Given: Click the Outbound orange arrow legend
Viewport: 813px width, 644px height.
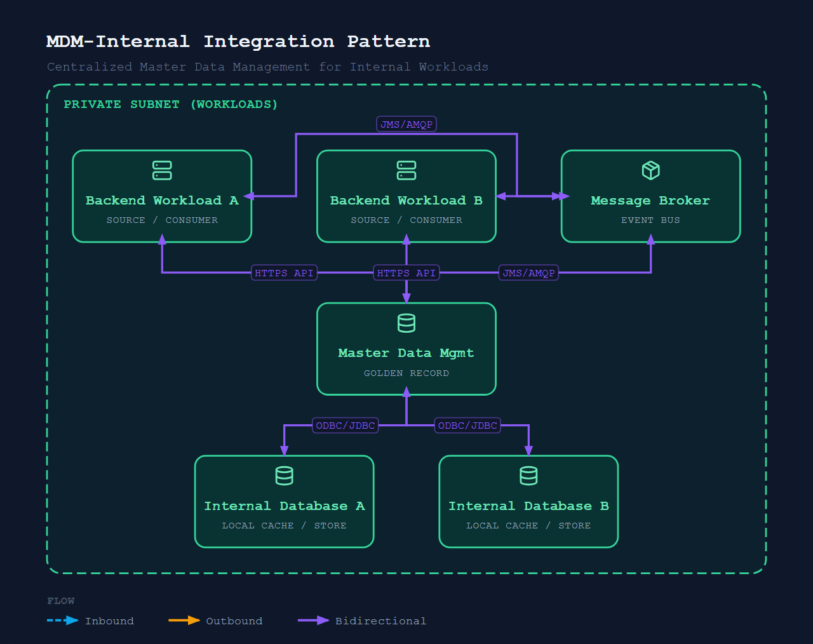Looking at the screenshot, I should tap(184, 621).
